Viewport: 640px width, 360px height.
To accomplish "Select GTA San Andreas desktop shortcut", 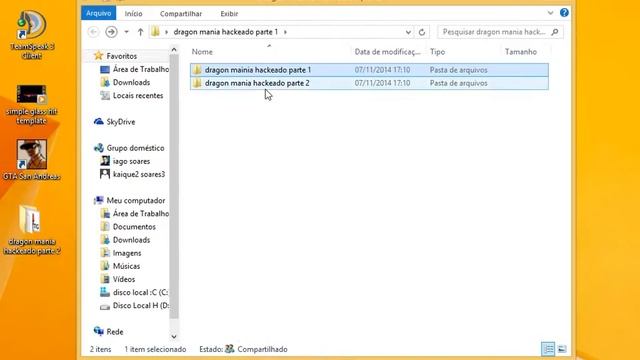I will (32, 160).
